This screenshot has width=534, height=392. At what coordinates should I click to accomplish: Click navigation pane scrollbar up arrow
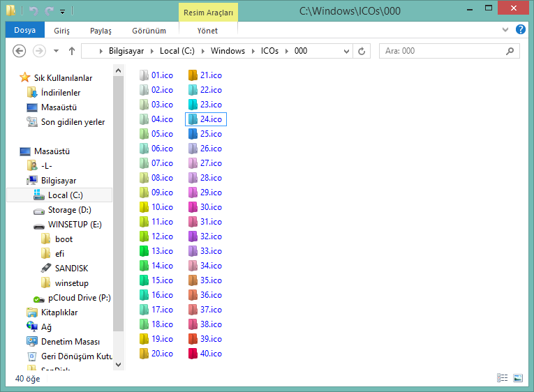(118, 70)
